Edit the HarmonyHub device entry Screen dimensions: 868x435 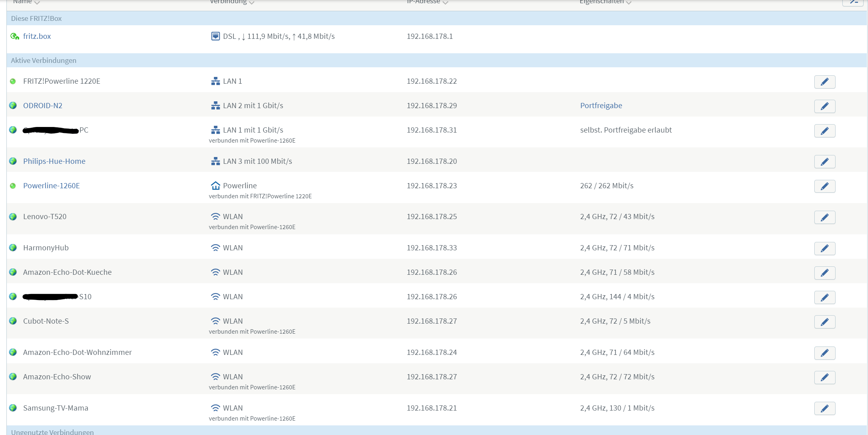click(824, 249)
